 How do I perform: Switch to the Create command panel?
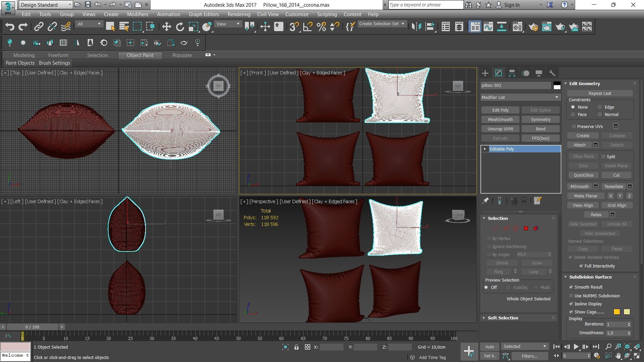(x=485, y=73)
